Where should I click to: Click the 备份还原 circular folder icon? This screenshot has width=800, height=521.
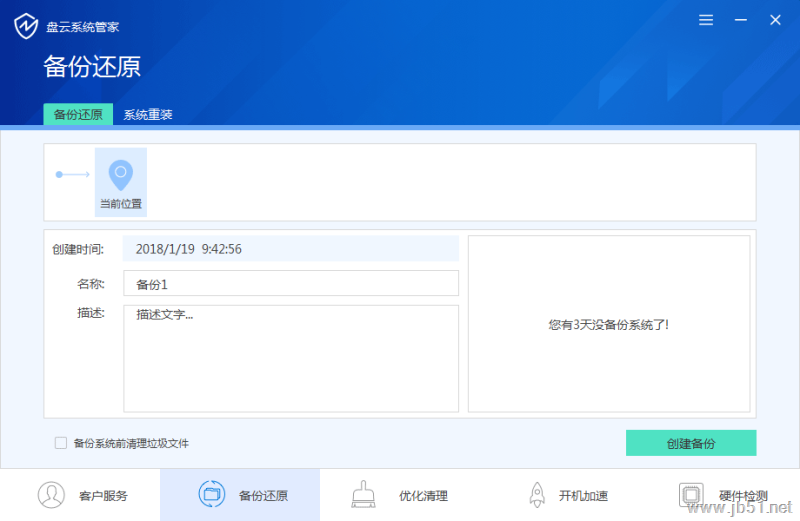point(212,494)
